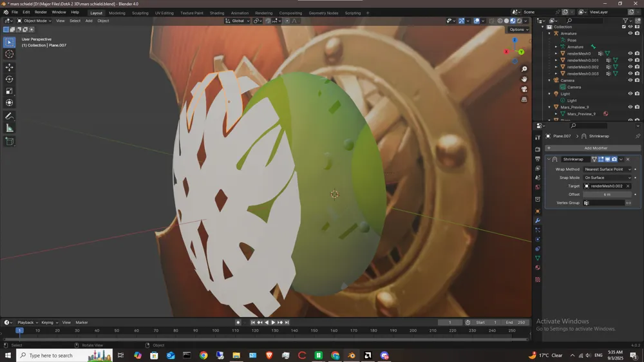The width and height of the screenshot is (644, 362).
Task: Switch to the Modeling workspace tab
Action: (117, 13)
